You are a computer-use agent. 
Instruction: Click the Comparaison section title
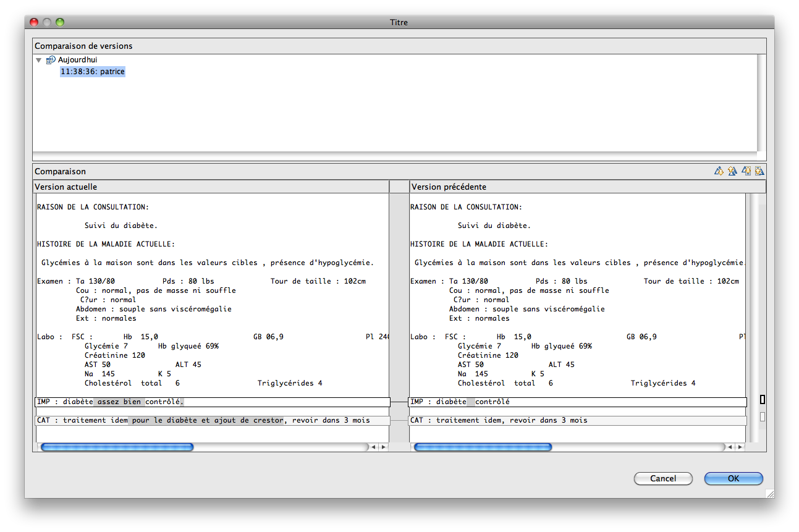61,171
